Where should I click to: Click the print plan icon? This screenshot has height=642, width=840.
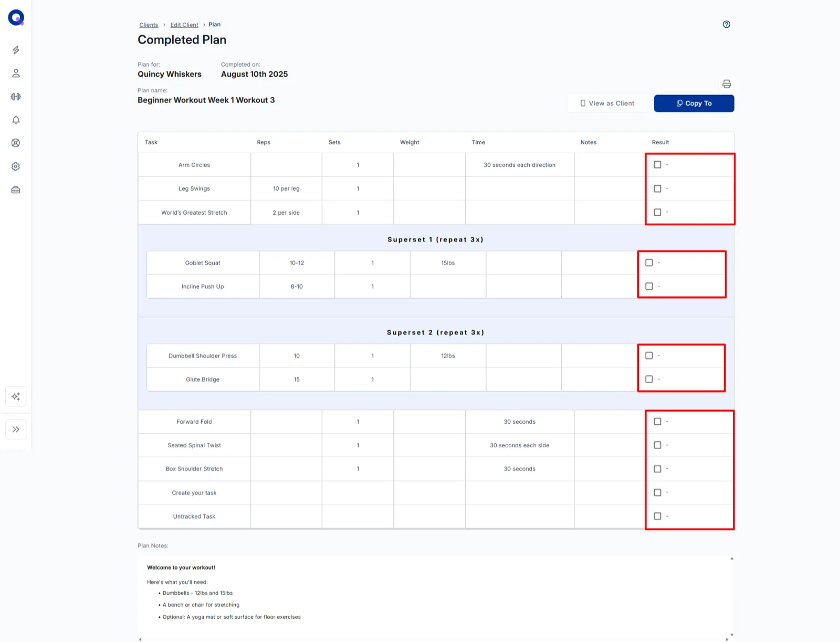[x=727, y=84]
